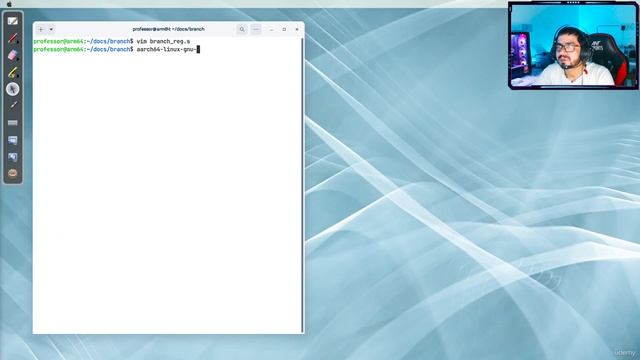This screenshot has width=640, height=360.
Task: Click the presenter webcam thumbnail
Action: tap(573, 45)
